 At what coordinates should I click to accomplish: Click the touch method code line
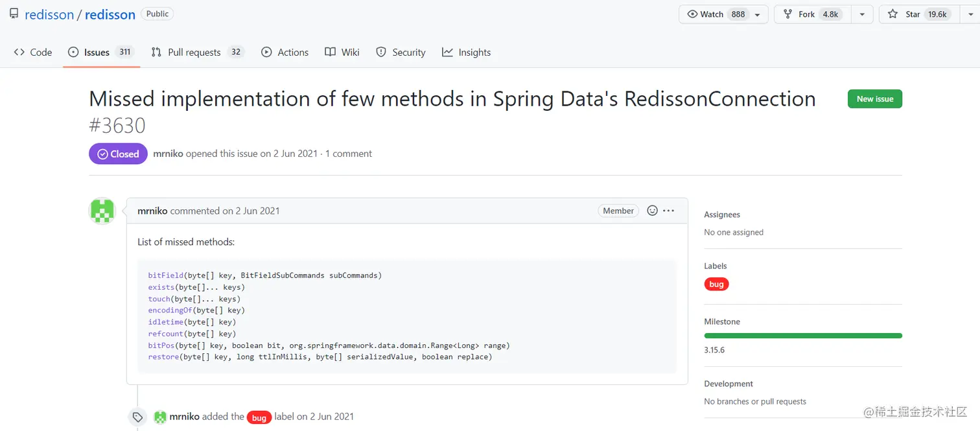click(194, 299)
